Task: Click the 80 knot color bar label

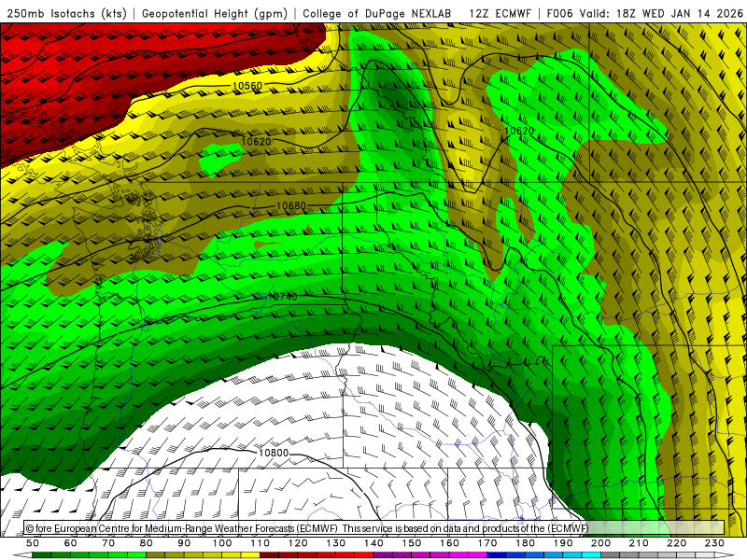Action: coord(147,543)
